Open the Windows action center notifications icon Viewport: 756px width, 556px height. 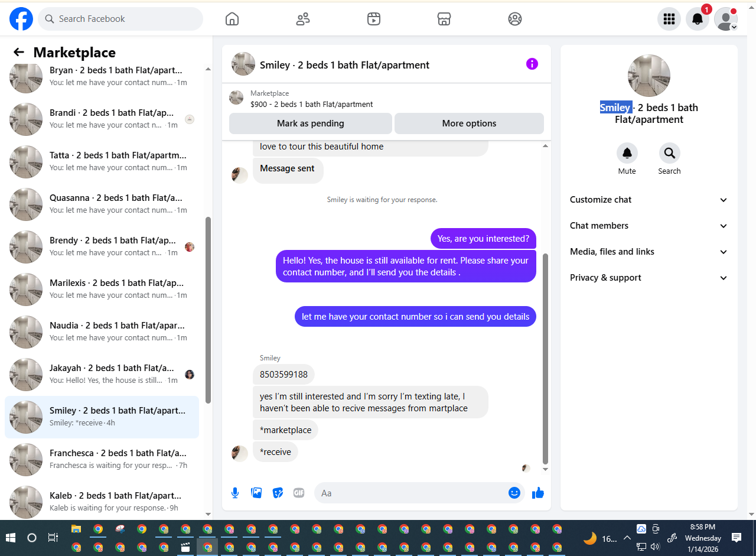[737, 538]
